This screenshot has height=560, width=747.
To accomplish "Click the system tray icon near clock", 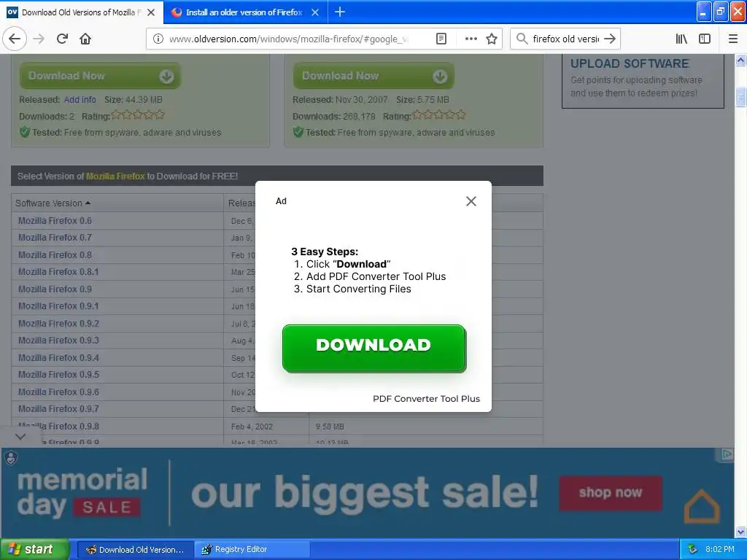I will pyautogui.click(x=692, y=550).
